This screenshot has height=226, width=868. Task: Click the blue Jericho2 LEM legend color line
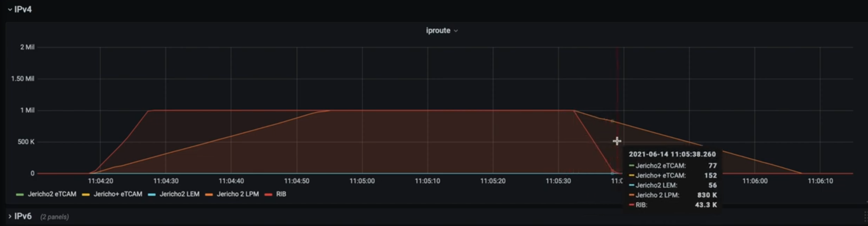(x=152, y=194)
